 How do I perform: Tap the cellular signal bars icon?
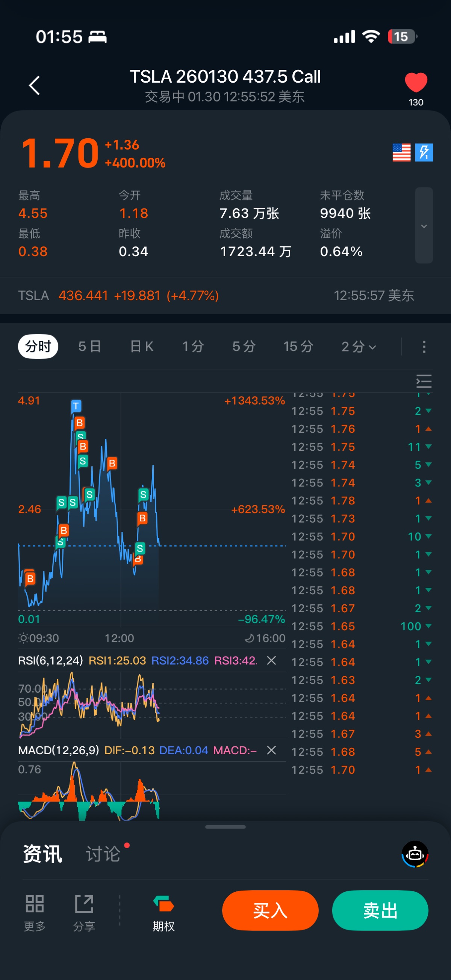[344, 36]
